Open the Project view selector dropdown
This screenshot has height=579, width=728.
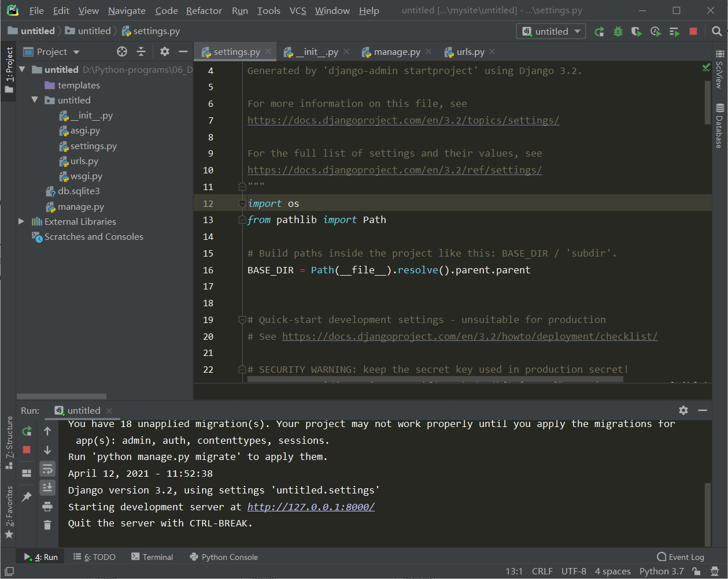coord(58,52)
